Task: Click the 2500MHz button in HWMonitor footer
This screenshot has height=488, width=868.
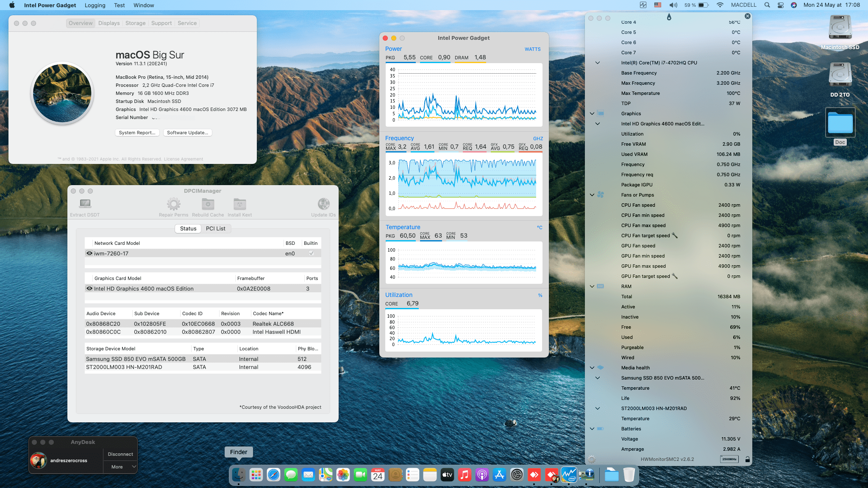Action: [729, 459]
